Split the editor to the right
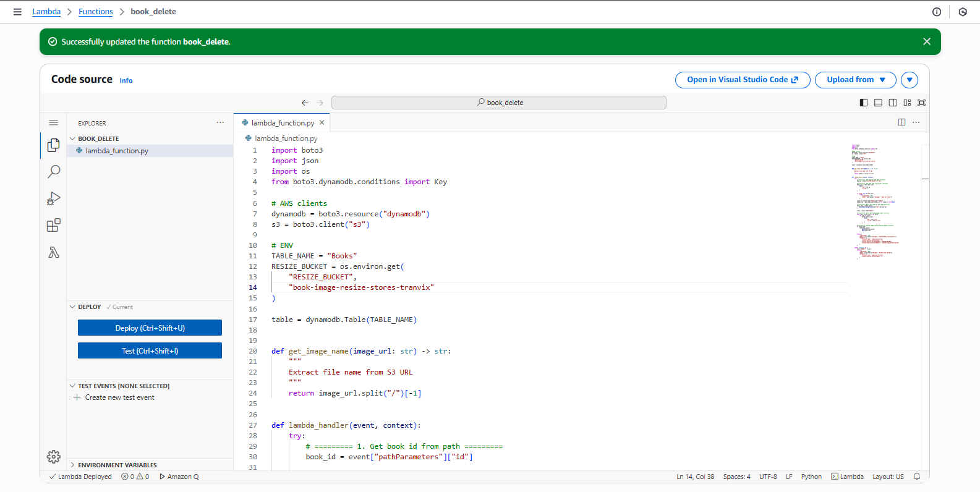This screenshot has width=980, height=492. pyautogui.click(x=901, y=122)
